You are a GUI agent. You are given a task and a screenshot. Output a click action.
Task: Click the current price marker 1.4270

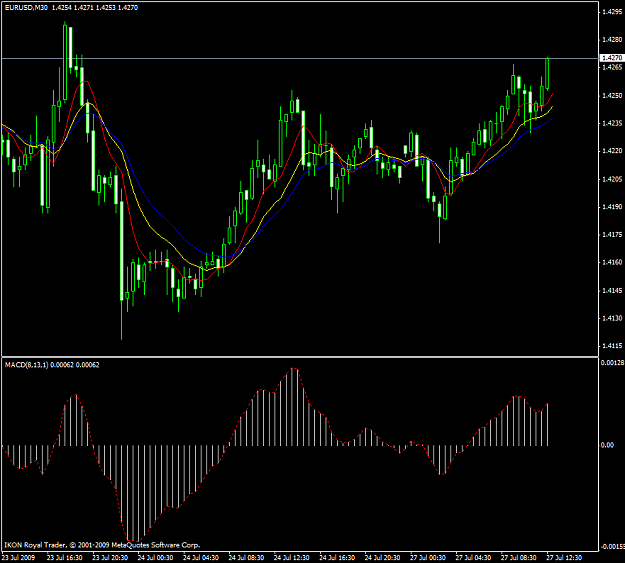pyautogui.click(x=612, y=58)
